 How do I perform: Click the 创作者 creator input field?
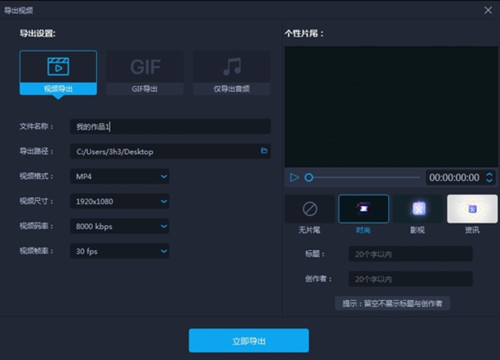[x=411, y=279]
